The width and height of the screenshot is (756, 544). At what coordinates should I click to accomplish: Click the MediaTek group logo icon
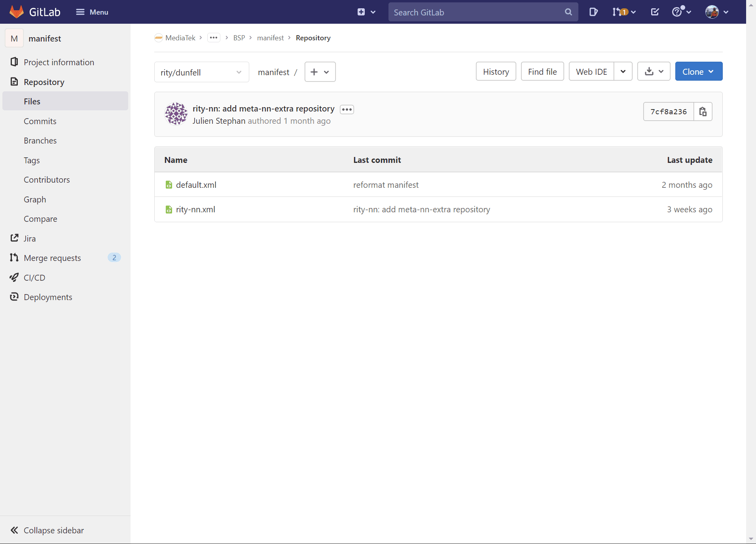(x=159, y=38)
